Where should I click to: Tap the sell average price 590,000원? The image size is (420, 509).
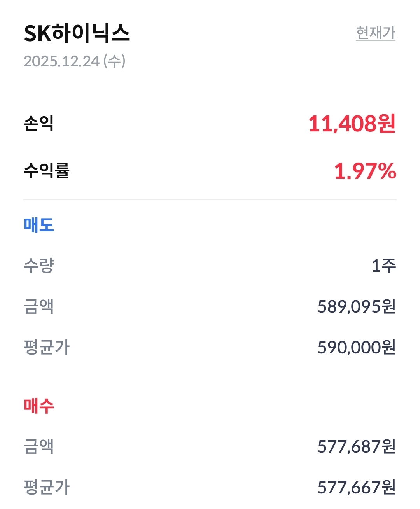pyautogui.click(x=356, y=347)
